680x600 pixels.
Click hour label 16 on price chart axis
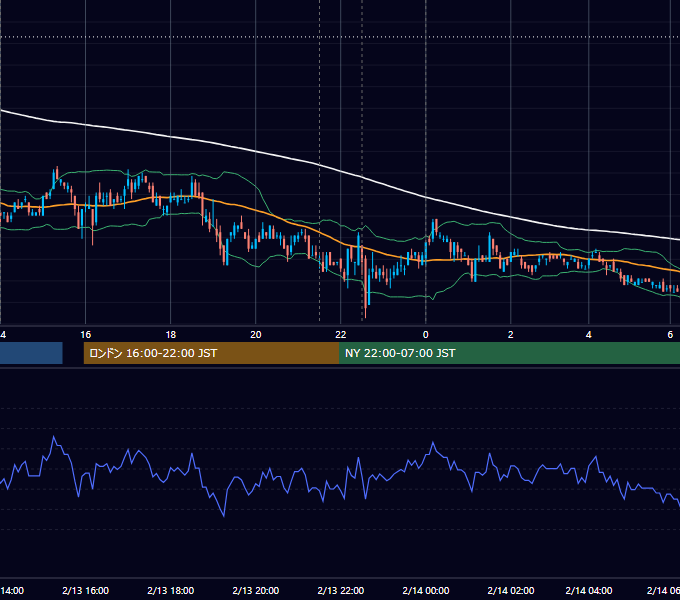point(85,335)
